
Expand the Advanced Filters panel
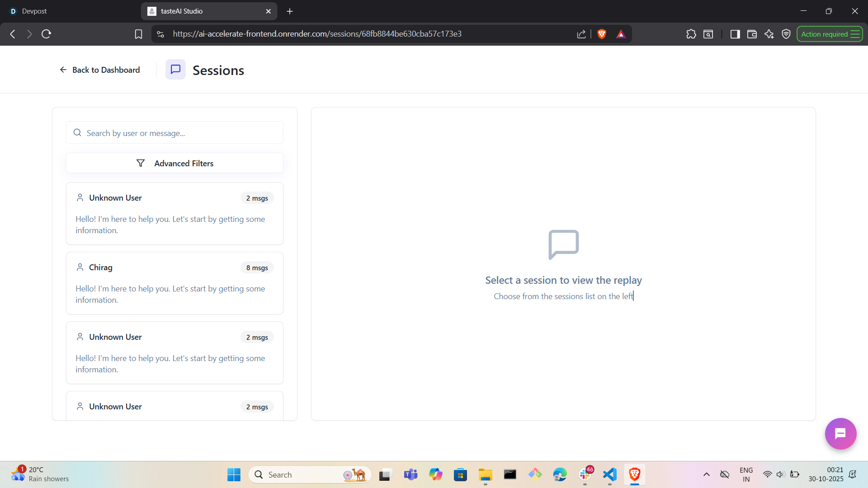175,163
